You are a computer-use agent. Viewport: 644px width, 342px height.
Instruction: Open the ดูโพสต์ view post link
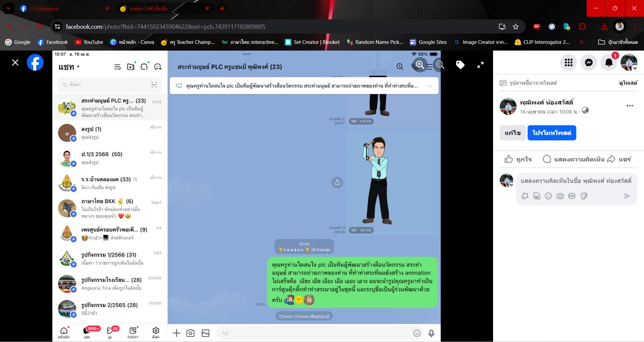coord(628,82)
